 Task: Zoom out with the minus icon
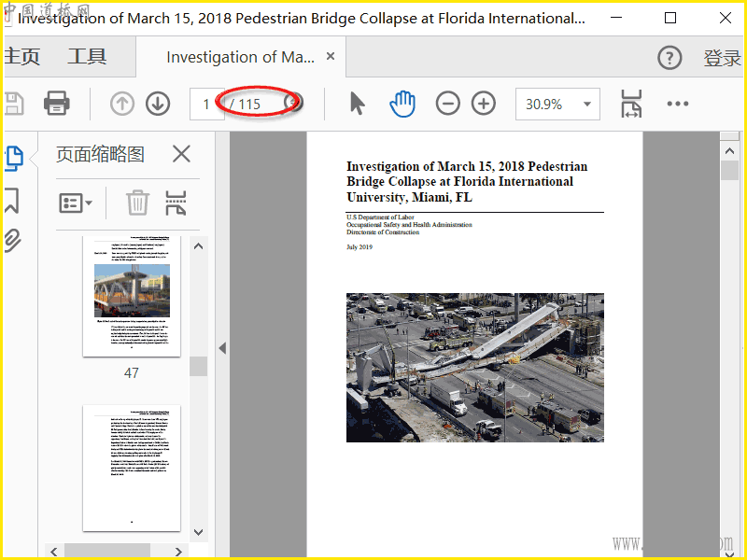pyautogui.click(x=448, y=104)
